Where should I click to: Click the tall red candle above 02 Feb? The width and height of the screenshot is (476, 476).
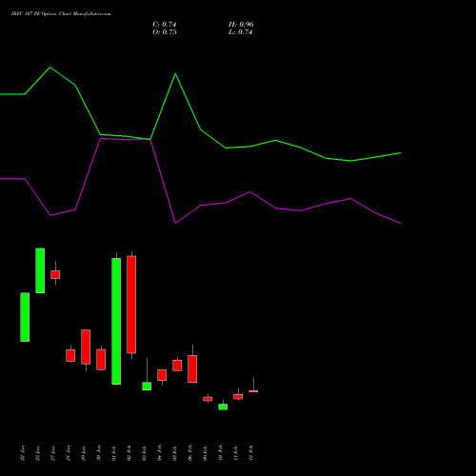pyautogui.click(x=131, y=305)
